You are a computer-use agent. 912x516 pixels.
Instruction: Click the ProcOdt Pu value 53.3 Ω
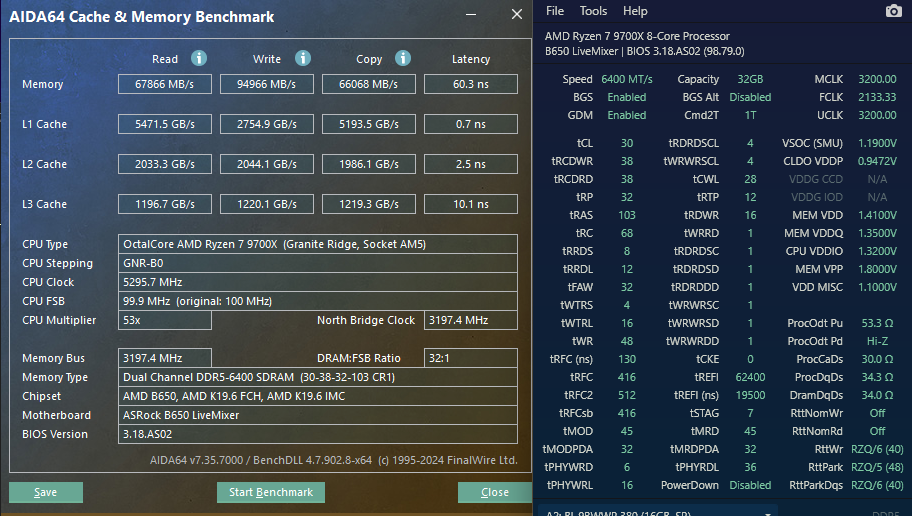tap(877, 323)
